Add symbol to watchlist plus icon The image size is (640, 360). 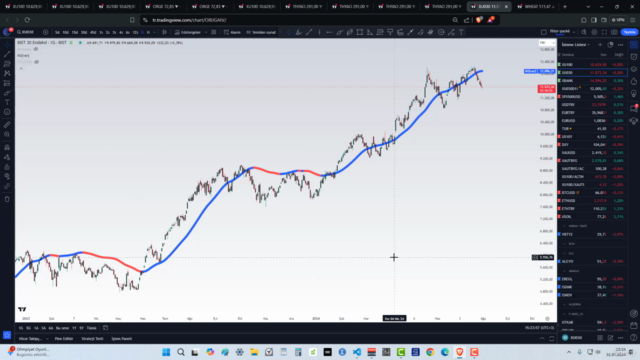pyautogui.click(x=600, y=44)
